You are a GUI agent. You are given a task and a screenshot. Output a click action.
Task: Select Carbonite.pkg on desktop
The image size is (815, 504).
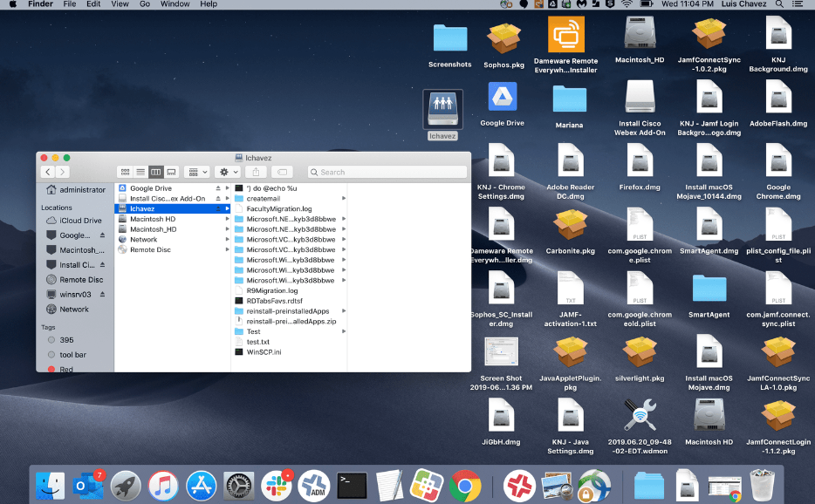point(570,232)
